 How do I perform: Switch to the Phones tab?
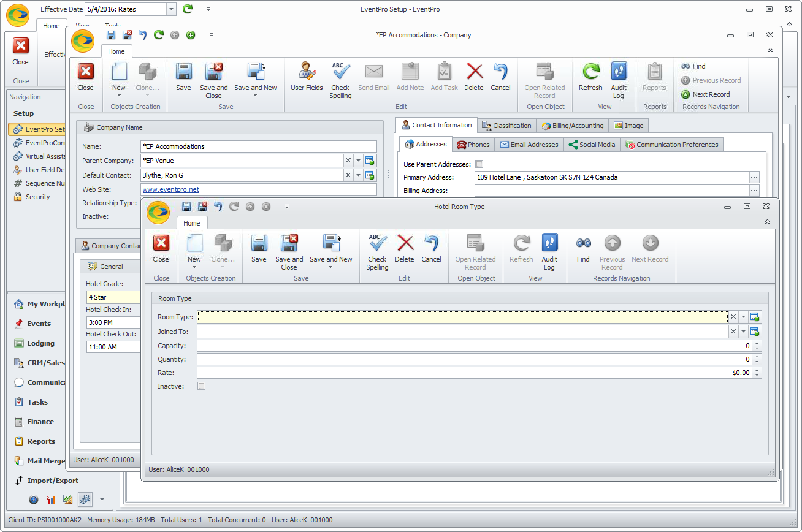coord(473,145)
